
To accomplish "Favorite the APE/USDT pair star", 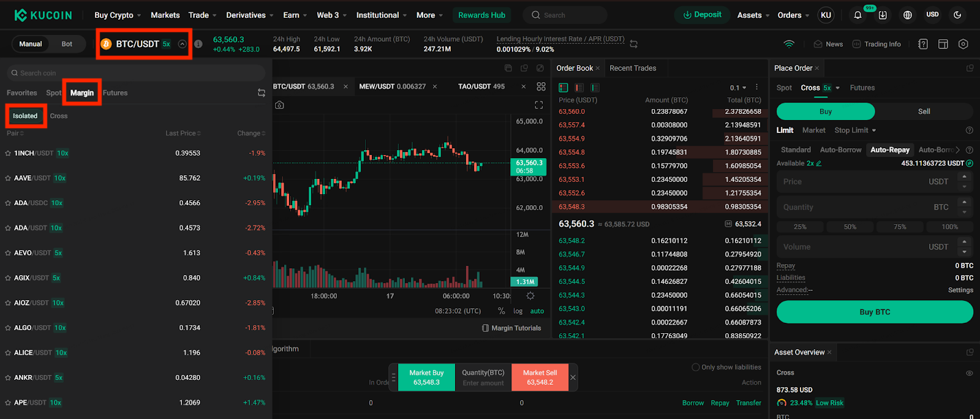I will tap(8, 402).
